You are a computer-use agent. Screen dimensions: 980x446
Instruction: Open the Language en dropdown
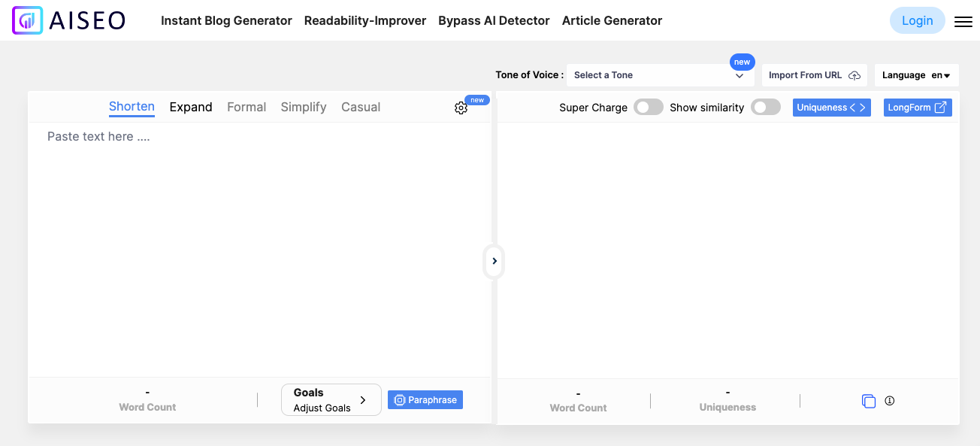coord(916,75)
